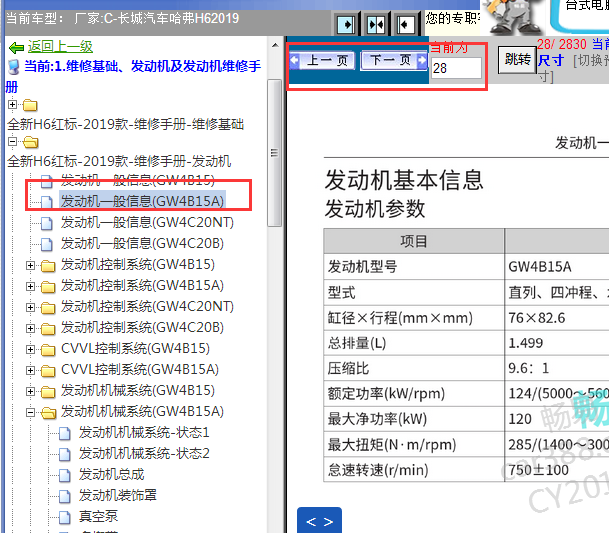The height and width of the screenshot is (533, 609).
Task: Expand CVVL控制系统(GW4B15) folder
Action: click(x=30, y=349)
